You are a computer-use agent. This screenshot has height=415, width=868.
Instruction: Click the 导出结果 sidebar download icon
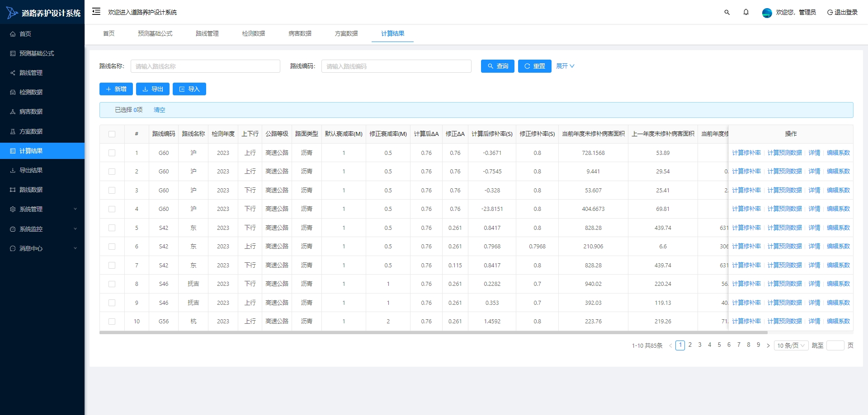[x=13, y=170]
